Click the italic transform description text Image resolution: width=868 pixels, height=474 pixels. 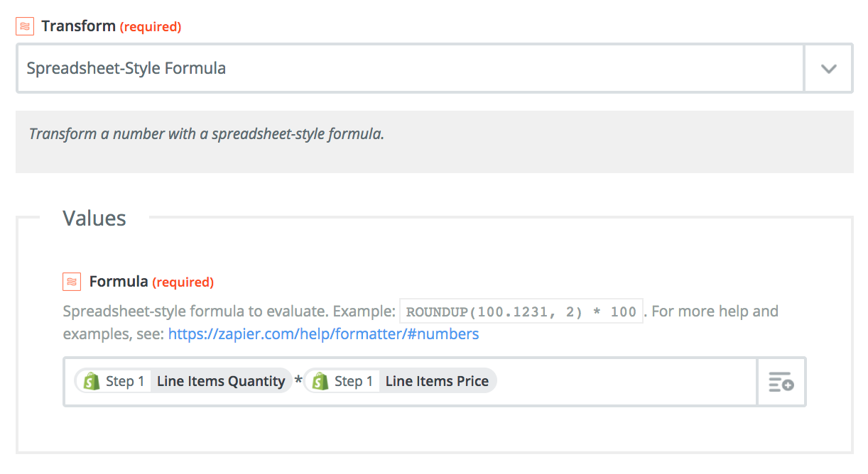coord(206,133)
